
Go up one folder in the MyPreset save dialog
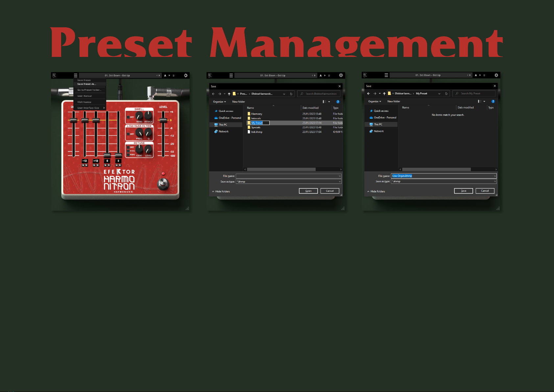coord(384,93)
